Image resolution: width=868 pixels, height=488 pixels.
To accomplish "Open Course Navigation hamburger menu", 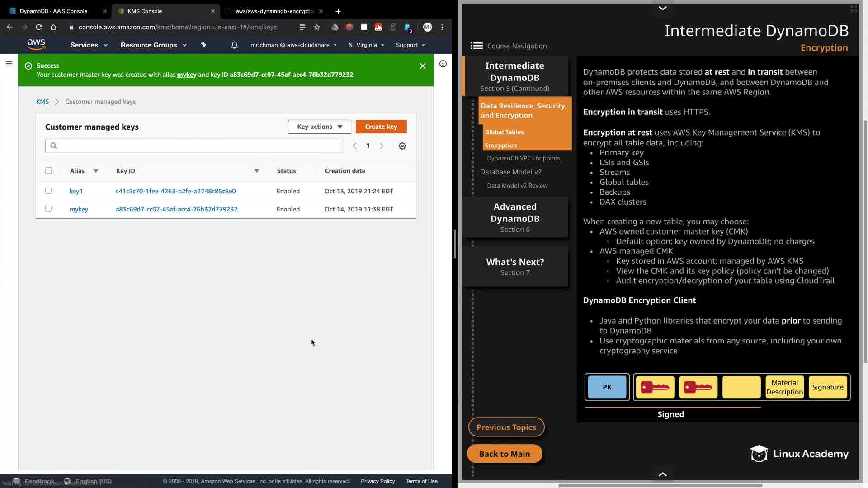I will (476, 46).
